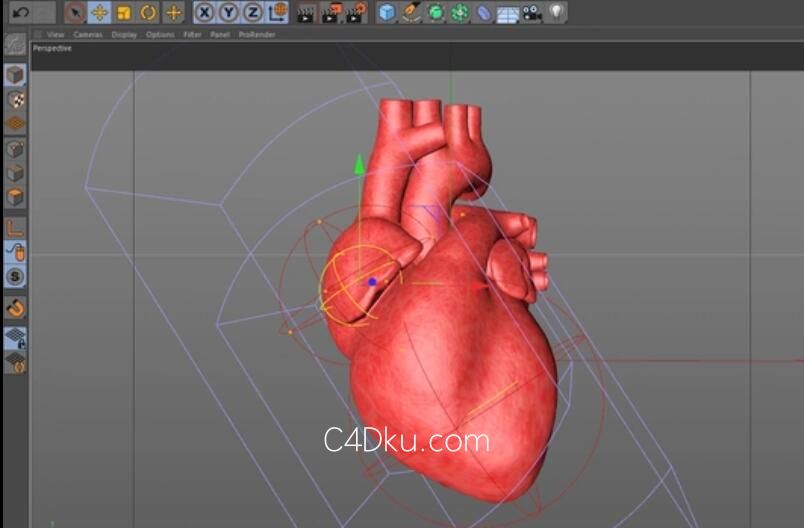Activate the Rotate tool
Image resolution: width=804 pixels, height=528 pixels.
coord(148,13)
